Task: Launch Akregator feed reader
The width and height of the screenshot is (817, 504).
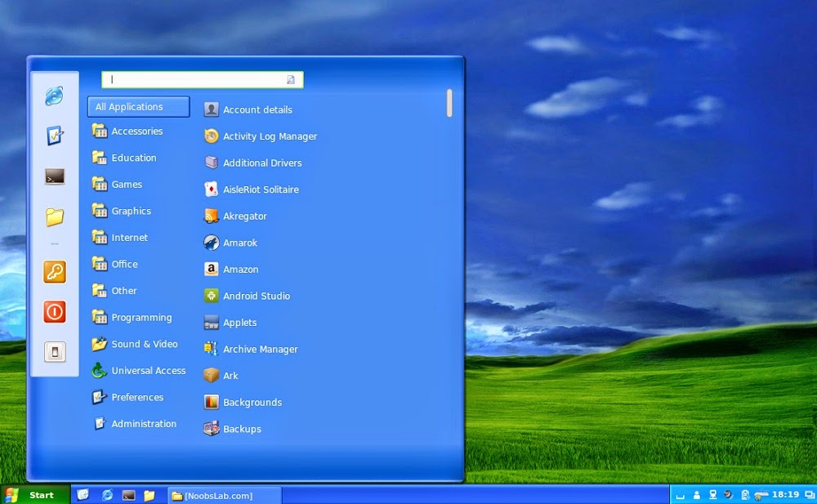Action: point(243,216)
